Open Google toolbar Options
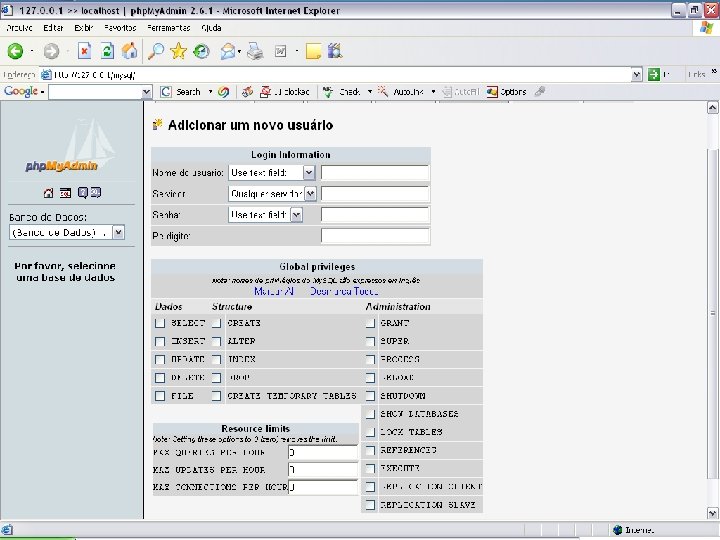The width and height of the screenshot is (720, 540). 506,92
